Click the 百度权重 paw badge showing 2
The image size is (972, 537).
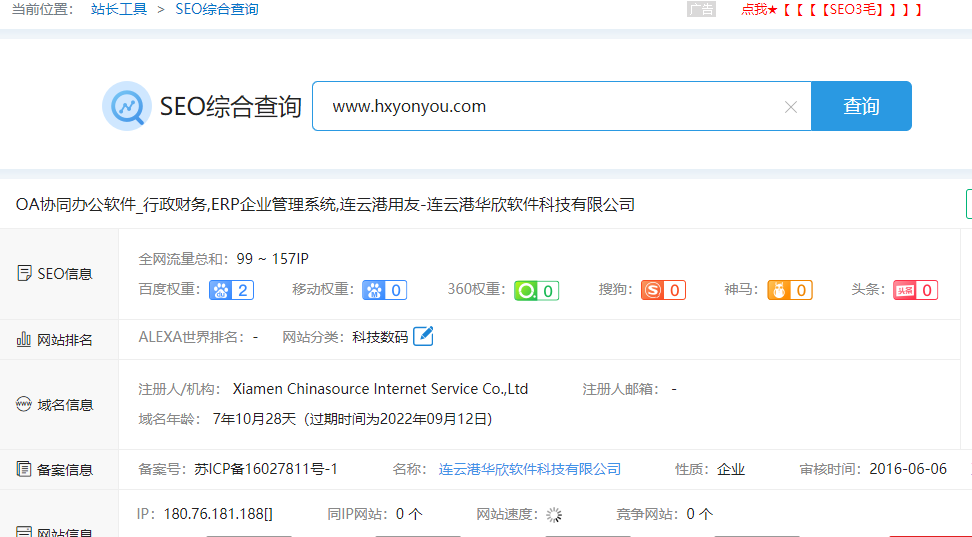pos(231,290)
